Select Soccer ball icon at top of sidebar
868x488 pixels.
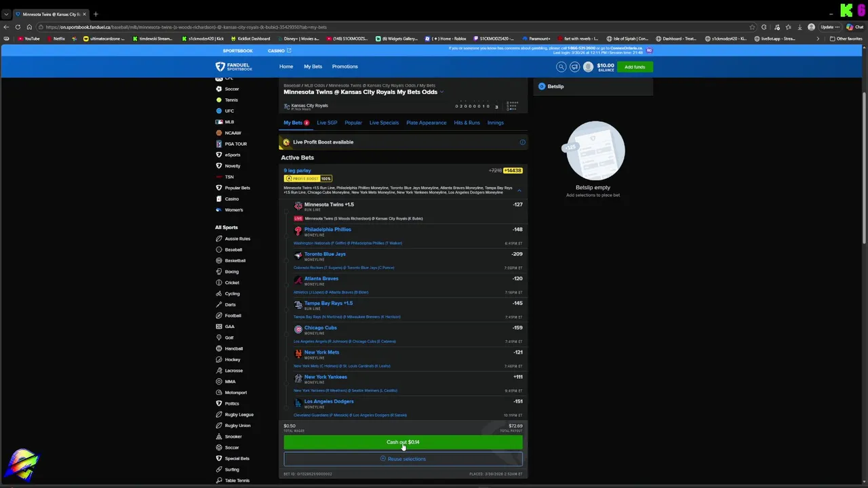pyautogui.click(x=219, y=89)
